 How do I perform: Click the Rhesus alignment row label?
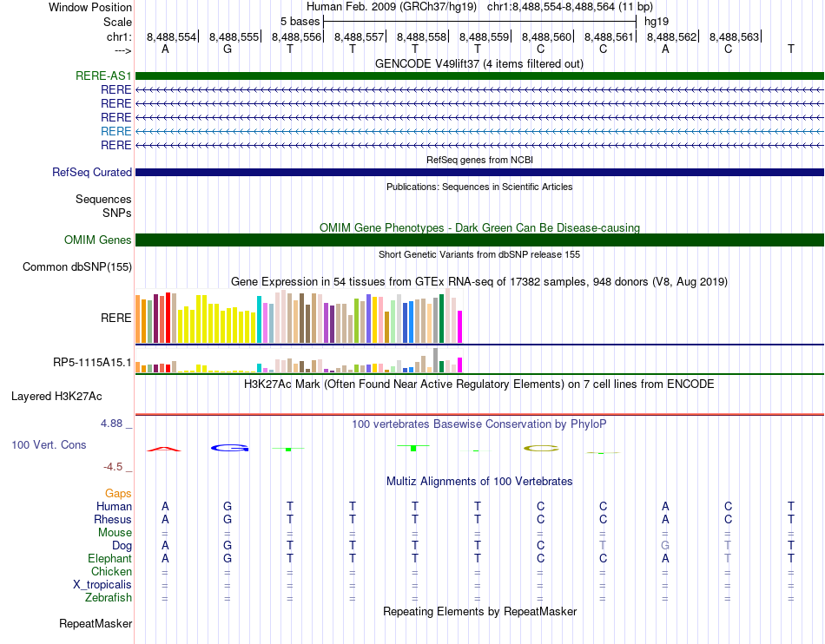(113, 519)
